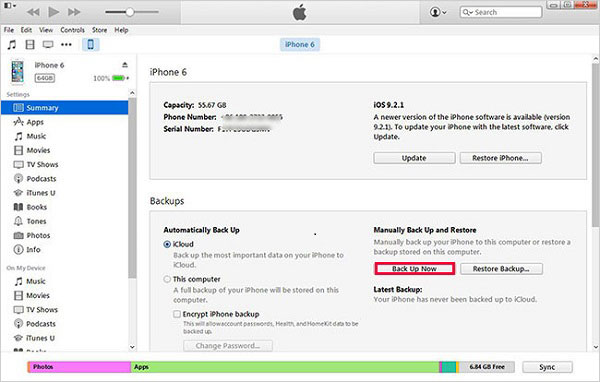Open Info settings in sidebar
Image resolution: width=600 pixels, height=382 pixels.
point(33,250)
